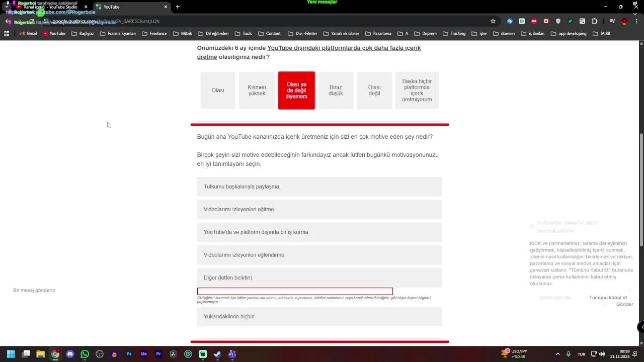Launch Photoshop from the taskbar
This screenshot has width=644, height=362.
click(x=129, y=354)
